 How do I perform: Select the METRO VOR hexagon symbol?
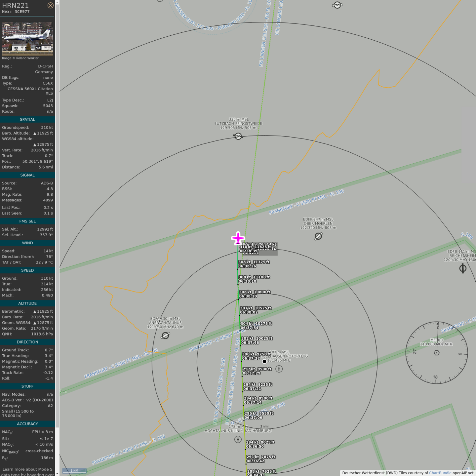(x=437, y=353)
